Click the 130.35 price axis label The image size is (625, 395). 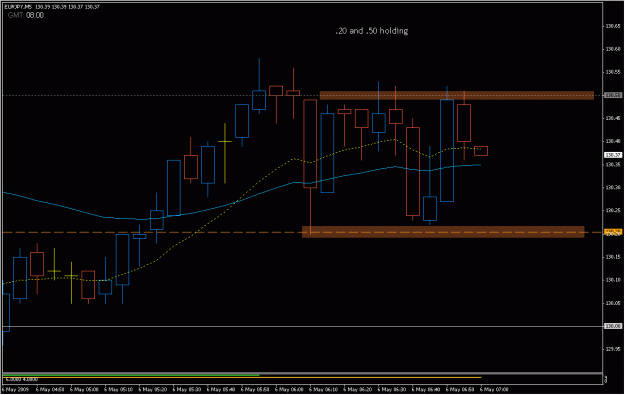click(613, 164)
